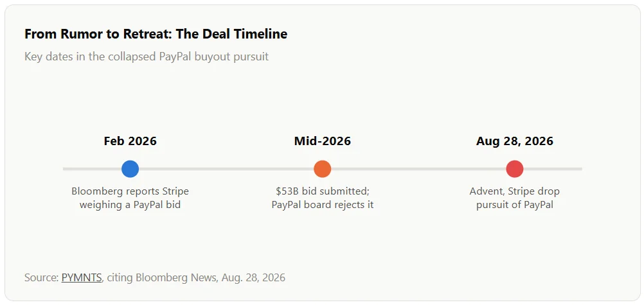Click the Advent, Stripe drop pursuit description

coord(515,198)
